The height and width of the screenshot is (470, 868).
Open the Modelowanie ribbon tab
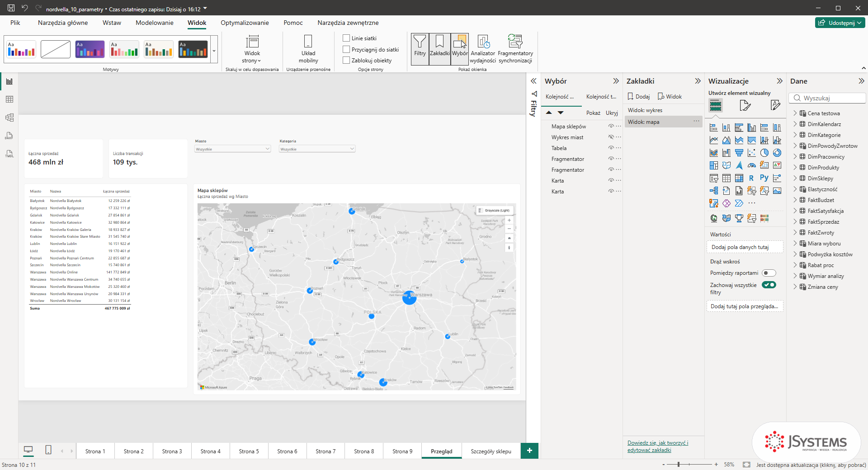click(155, 23)
